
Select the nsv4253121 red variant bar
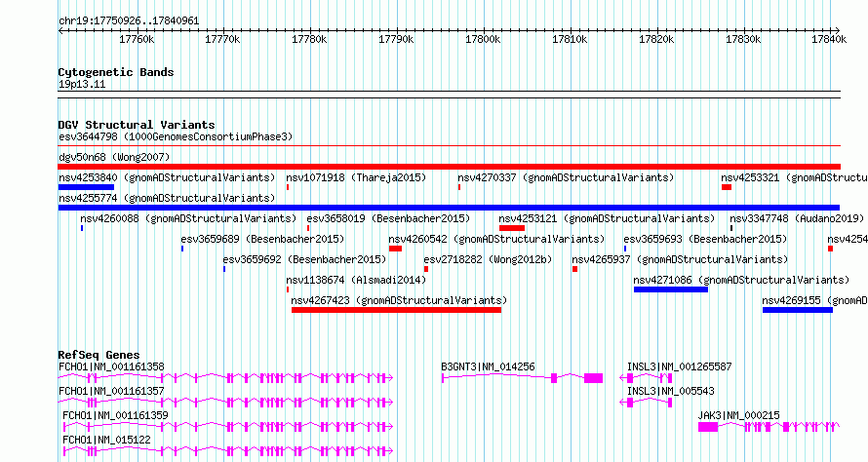click(x=511, y=228)
